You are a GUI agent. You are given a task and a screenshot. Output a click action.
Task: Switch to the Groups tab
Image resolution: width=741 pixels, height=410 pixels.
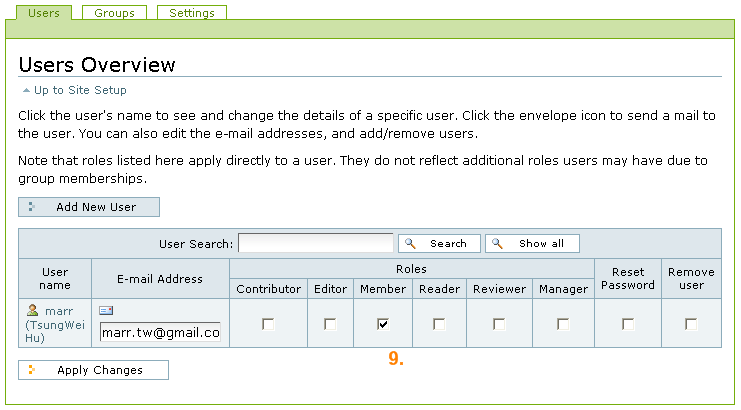click(114, 13)
